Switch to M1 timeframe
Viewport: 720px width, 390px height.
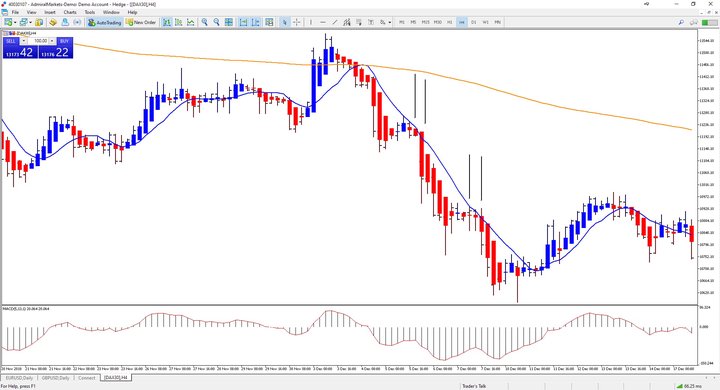(402, 22)
